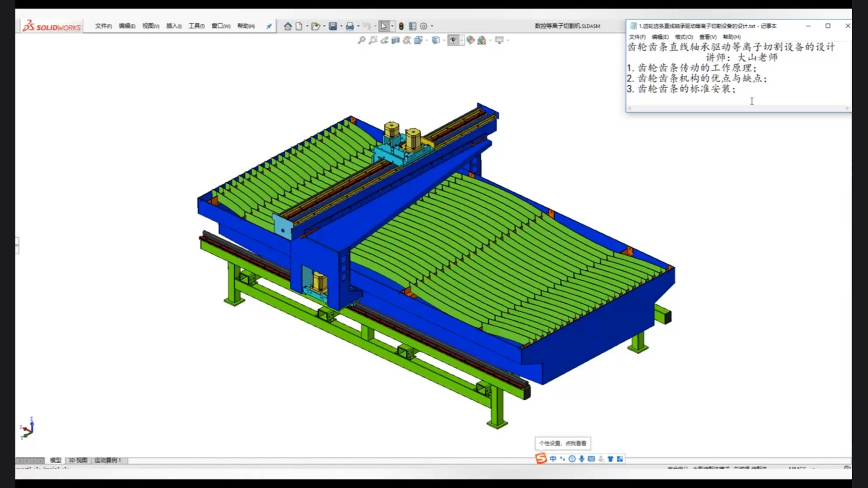Expand the Open file dropdown arrow

(324, 26)
